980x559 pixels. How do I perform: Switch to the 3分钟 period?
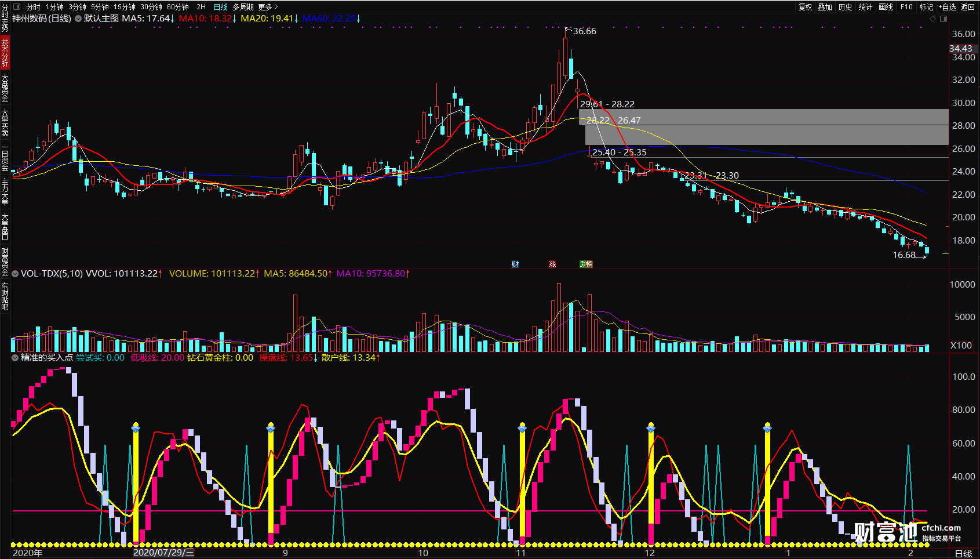pyautogui.click(x=77, y=7)
